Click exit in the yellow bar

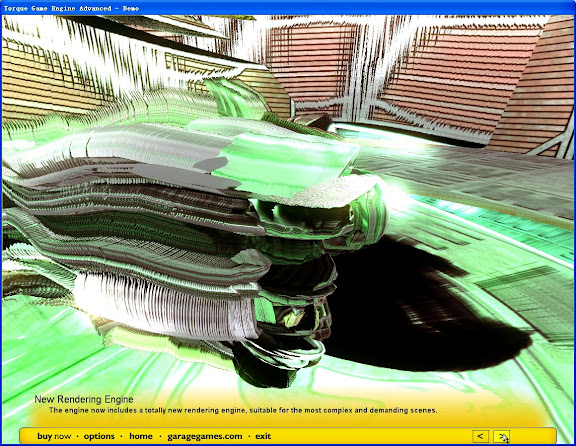point(263,436)
